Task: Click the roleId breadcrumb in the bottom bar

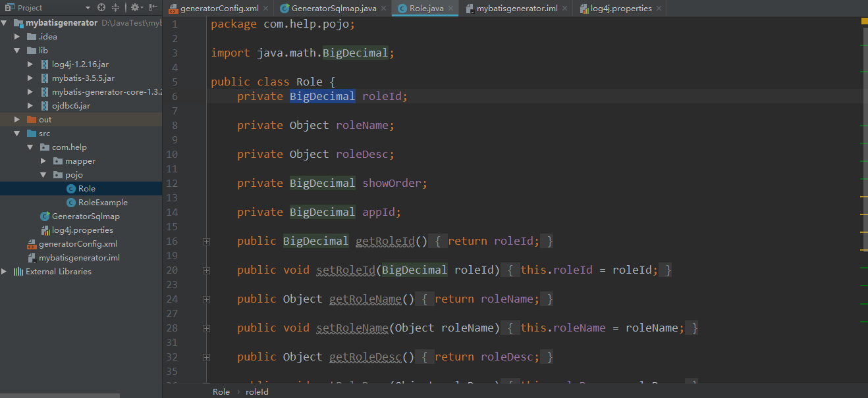Action: coord(257,391)
